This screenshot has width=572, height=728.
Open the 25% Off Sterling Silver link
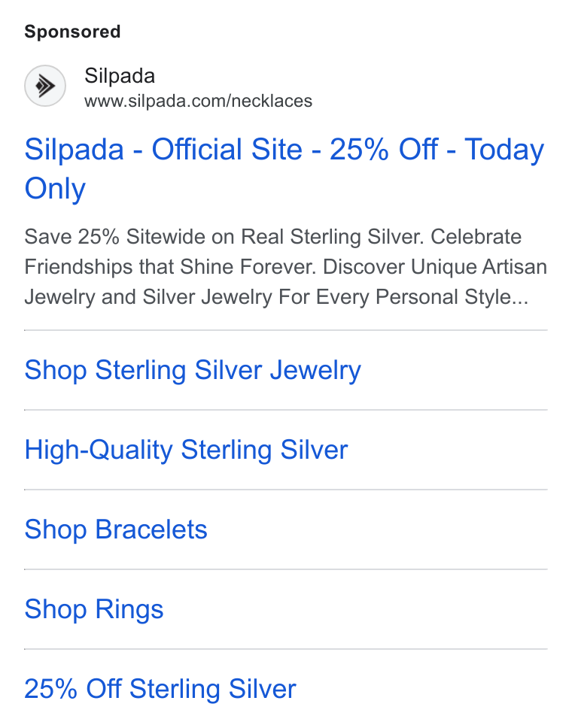point(160,689)
